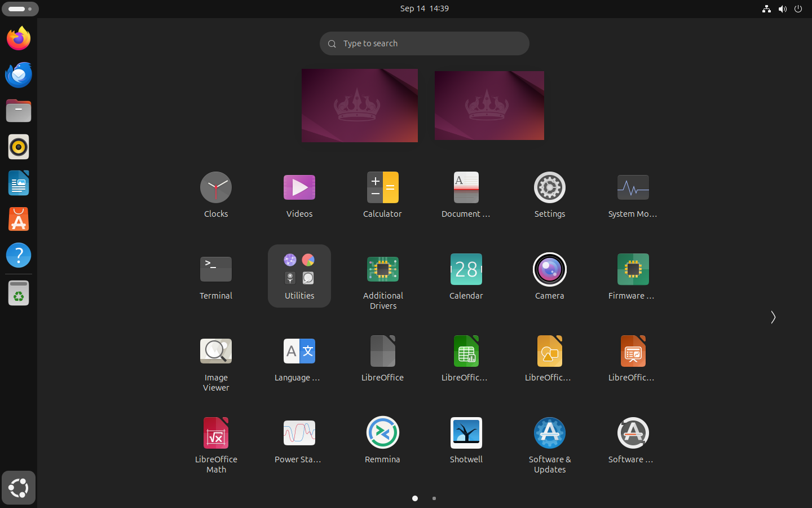Click the Type to search field
812x508 pixels.
(424, 43)
